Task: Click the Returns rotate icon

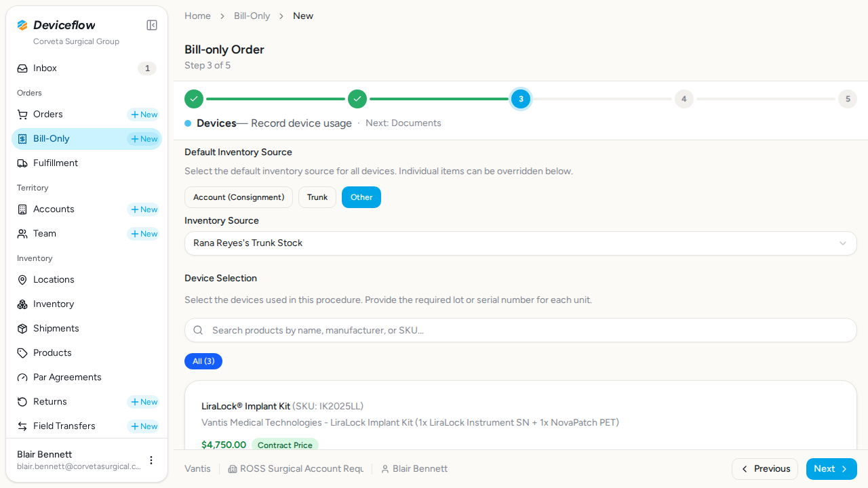Action: pyautogui.click(x=22, y=402)
